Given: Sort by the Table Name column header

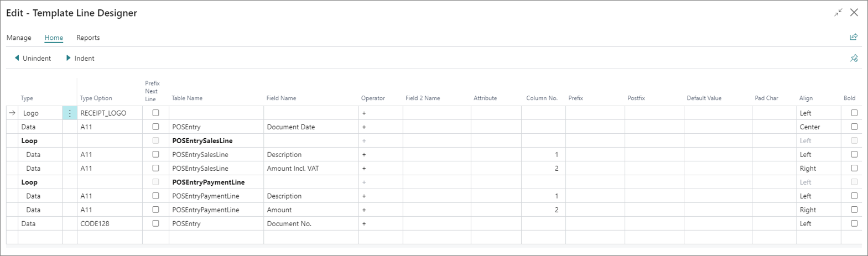Looking at the screenshot, I should (187, 98).
